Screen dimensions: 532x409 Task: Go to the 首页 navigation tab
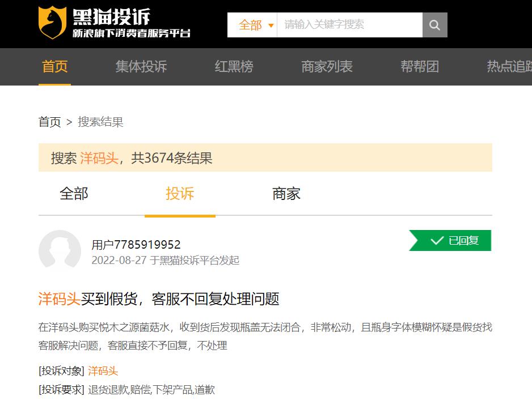54,66
